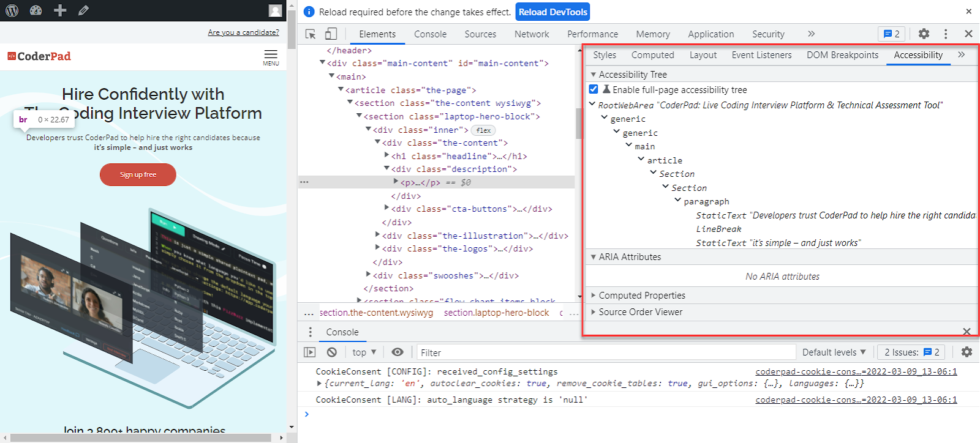
Task: Expand the current_lang console object
Action: point(319,384)
